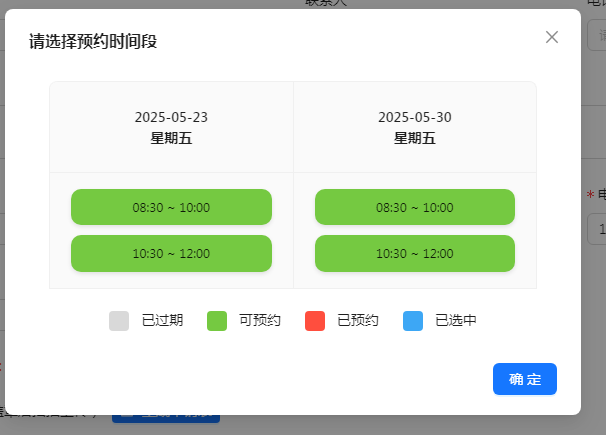Select 10:30 ~ 12:00 slot on 2025-05-30
This screenshot has width=606, height=435.
(415, 253)
